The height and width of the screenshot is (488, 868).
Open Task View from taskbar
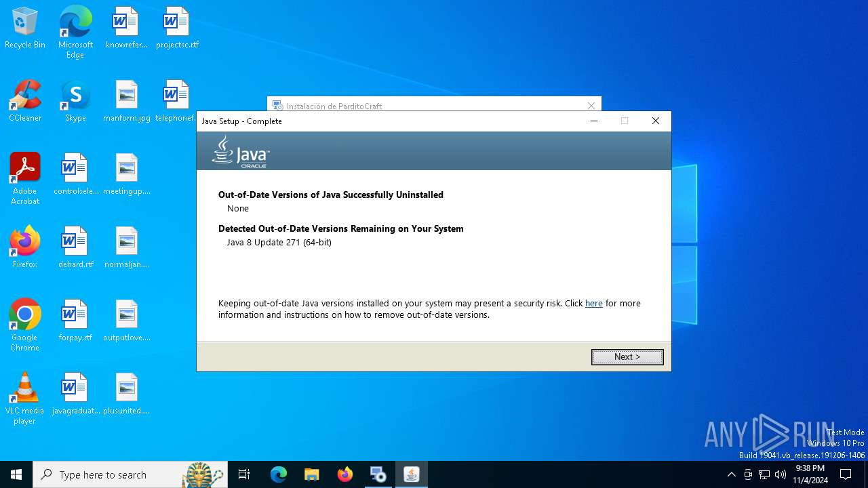(x=244, y=474)
